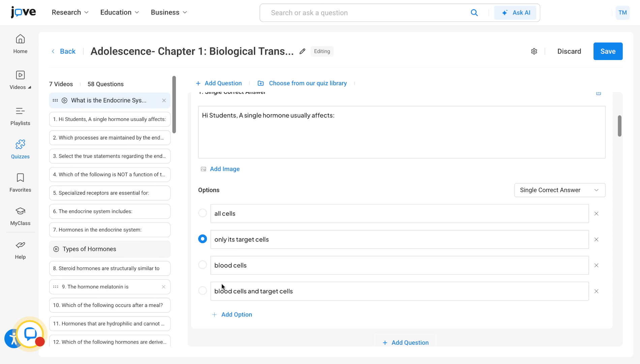Click the question editor vertical scrollbar
This screenshot has width=640, height=364.
619,126
